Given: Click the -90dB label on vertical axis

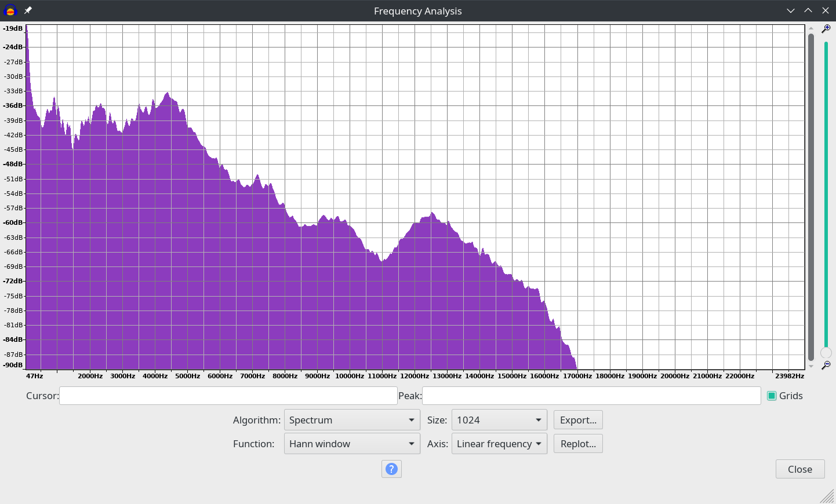Looking at the screenshot, I should (13, 365).
